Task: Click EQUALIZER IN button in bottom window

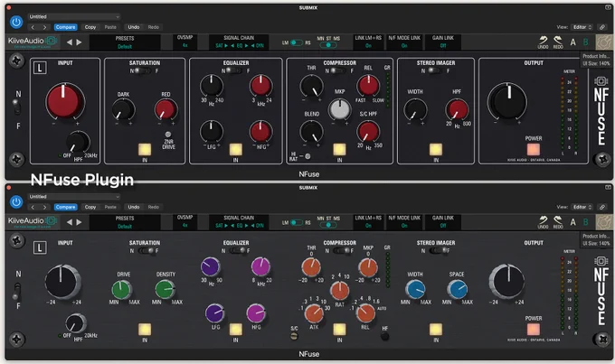Action: [235, 330]
